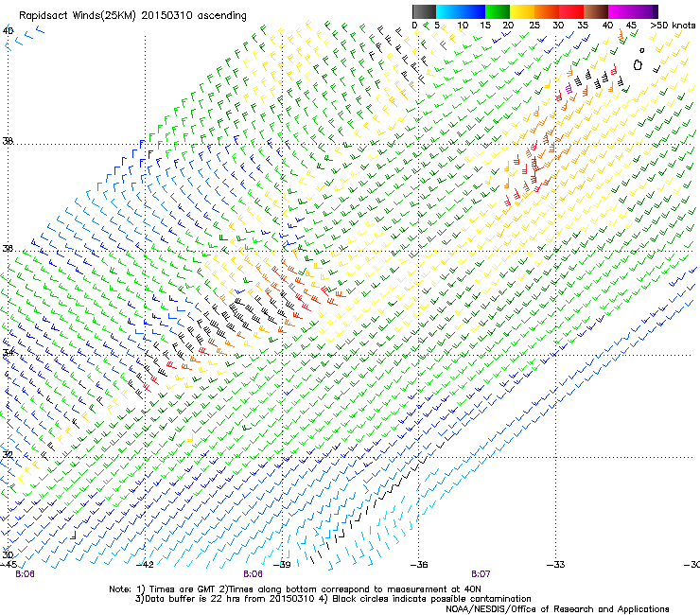This screenshot has height=615, width=700.
Task: Click the "32" latitude axis label
Action: tap(8, 454)
